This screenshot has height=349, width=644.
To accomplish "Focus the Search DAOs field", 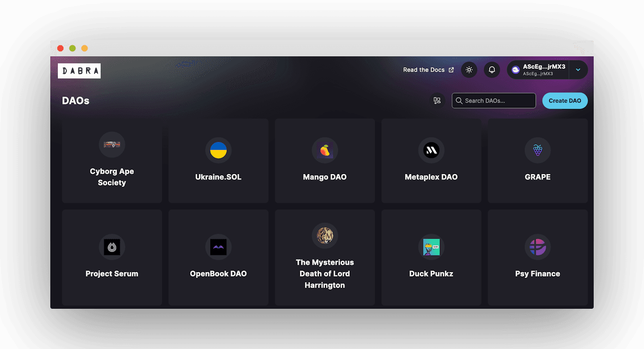I will (494, 101).
